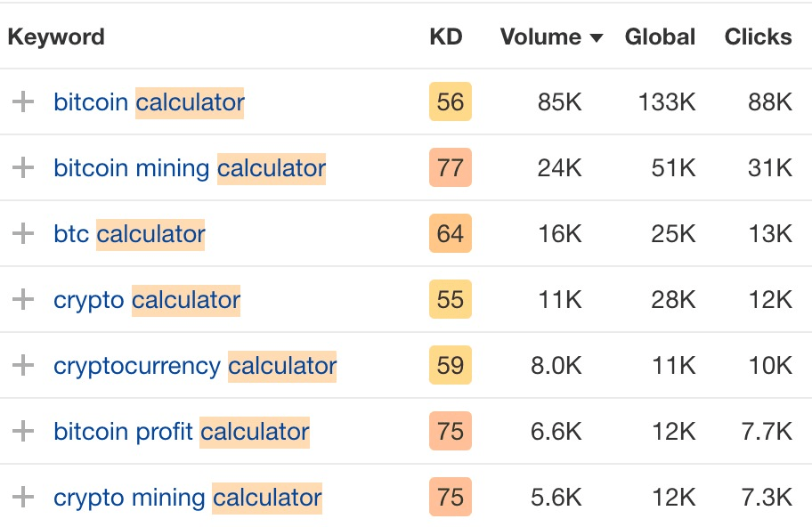Image resolution: width=812 pixels, height=527 pixels.
Task: Select the "cryptocurrency calculator" link
Action: pyautogui.click(x=195, y=365)
